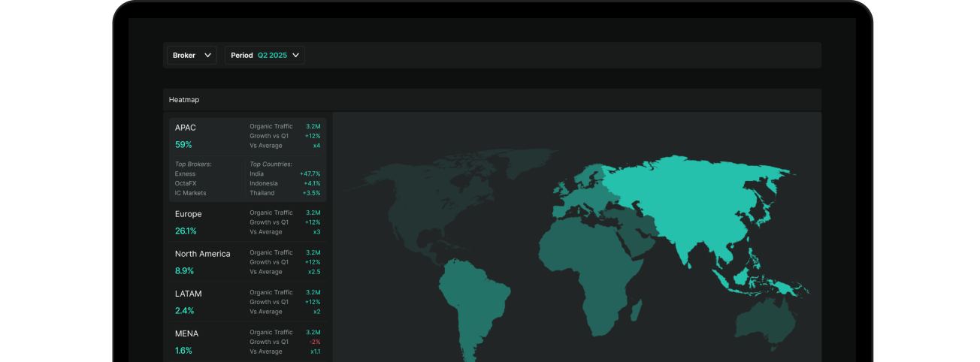Open the Broker dropdown
The height and width of the screenshot is (362, 980).
[x=191, y=55]
